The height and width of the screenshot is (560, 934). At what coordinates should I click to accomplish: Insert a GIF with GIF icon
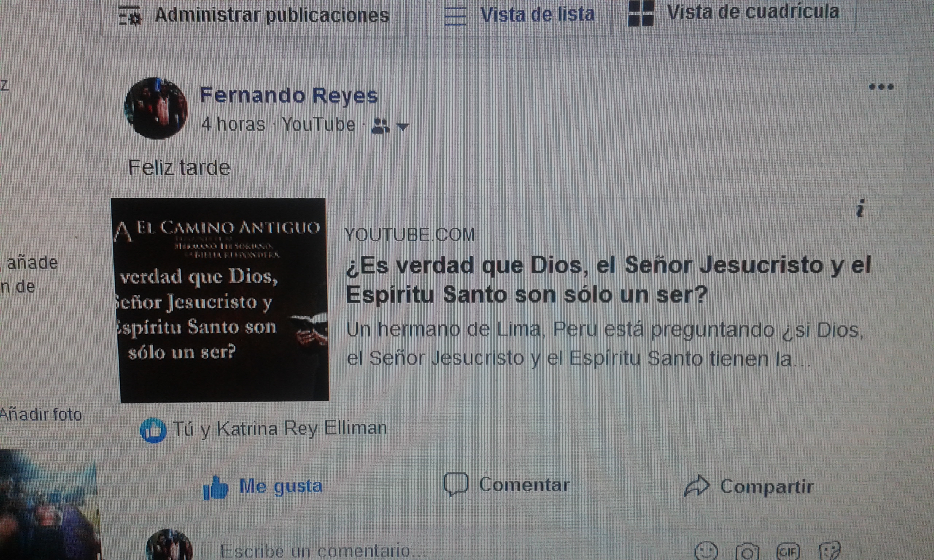(x=789, y=552)
